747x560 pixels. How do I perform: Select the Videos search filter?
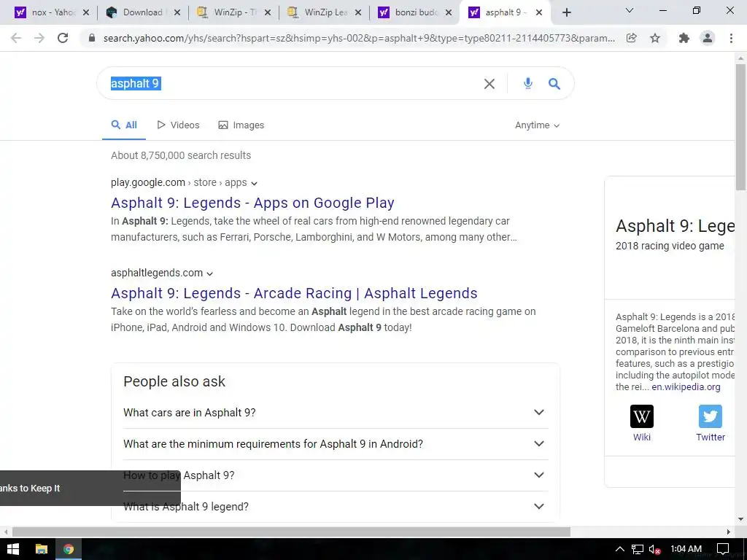tap(178, 125)
